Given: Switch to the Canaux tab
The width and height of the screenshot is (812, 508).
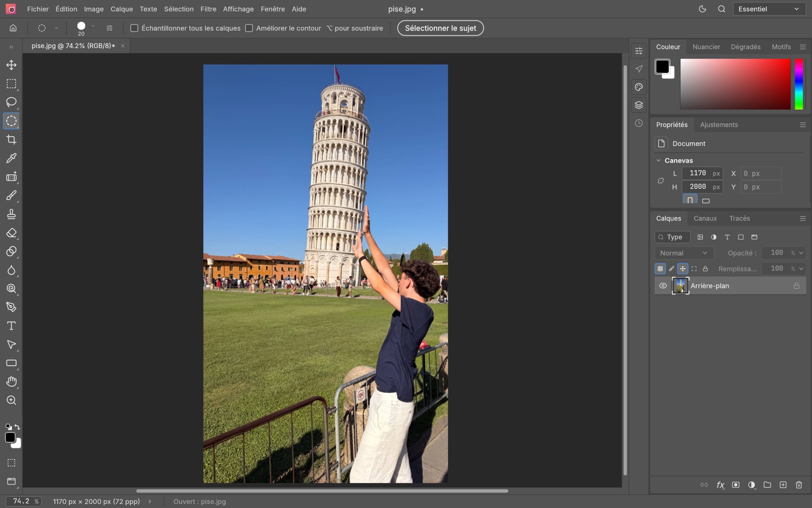Looking at the screenshot, I should [705, 218].
